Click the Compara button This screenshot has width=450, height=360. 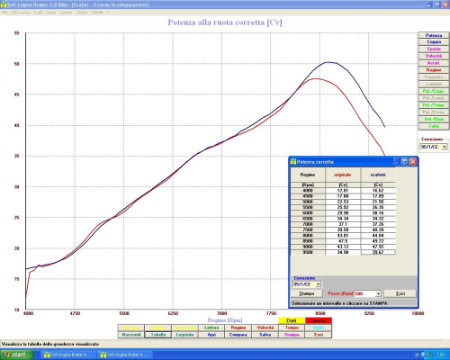[238, 335]
